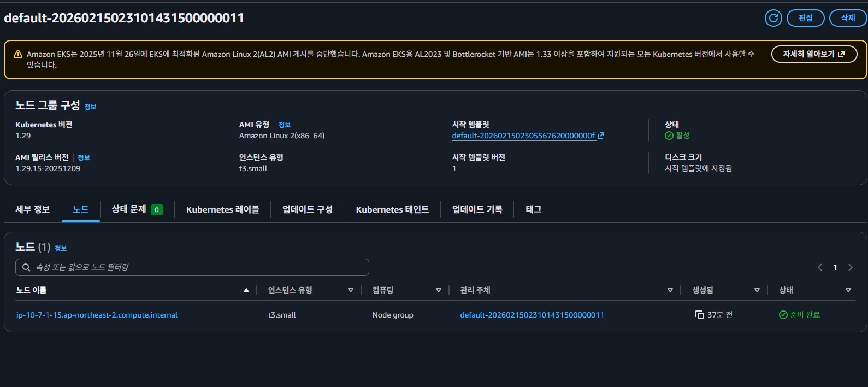Screen dimensions: 868x387
Task: Open the Kubernetes 레이블 tab
Action: pyautogui.click(x=222, y=209)
